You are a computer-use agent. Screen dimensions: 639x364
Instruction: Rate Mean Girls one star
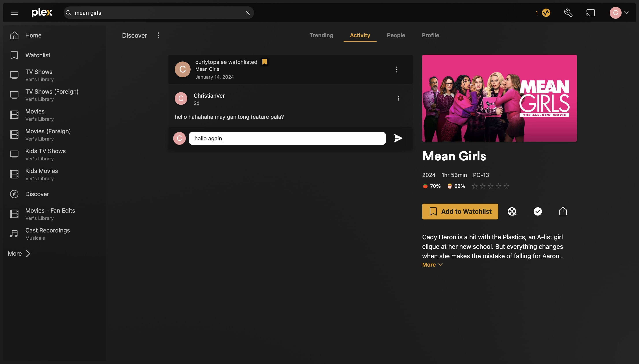(x=474, y=186)
